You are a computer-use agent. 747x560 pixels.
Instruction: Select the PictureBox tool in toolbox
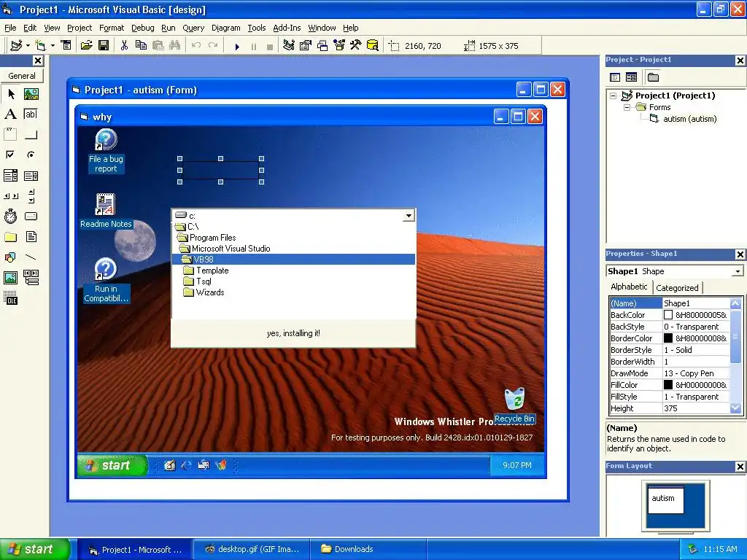[31, 94]
